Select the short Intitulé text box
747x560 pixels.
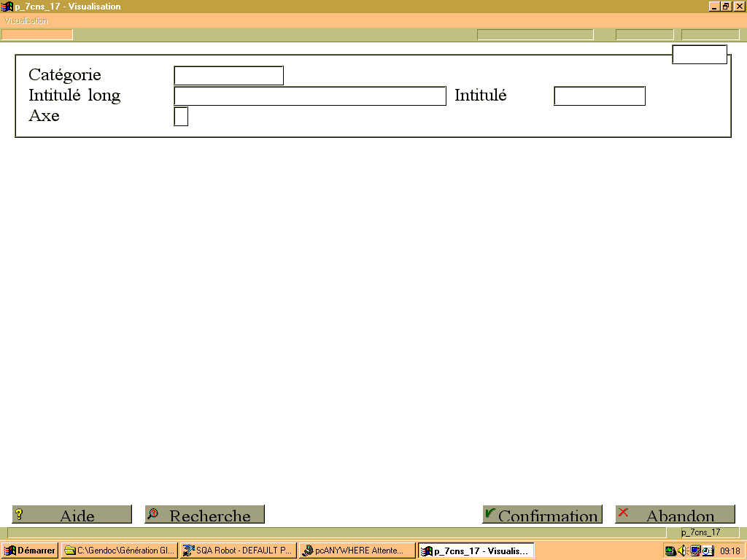(600, 96)
